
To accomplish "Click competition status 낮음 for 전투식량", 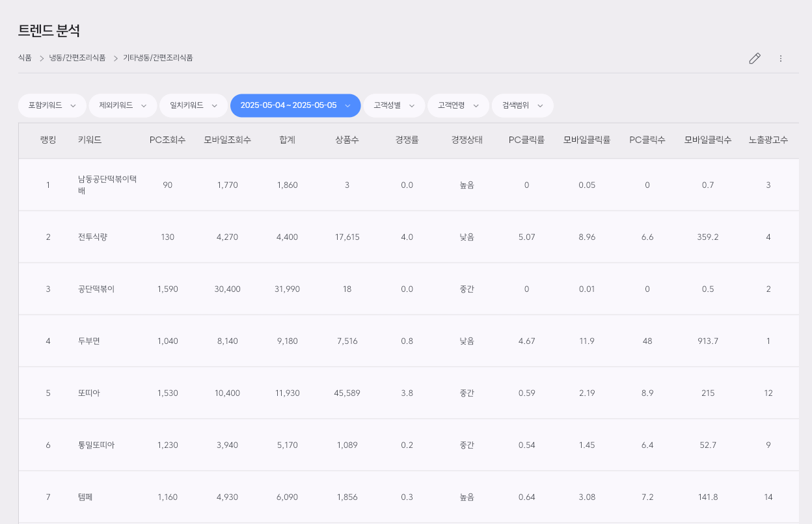I will click(467, 237).
